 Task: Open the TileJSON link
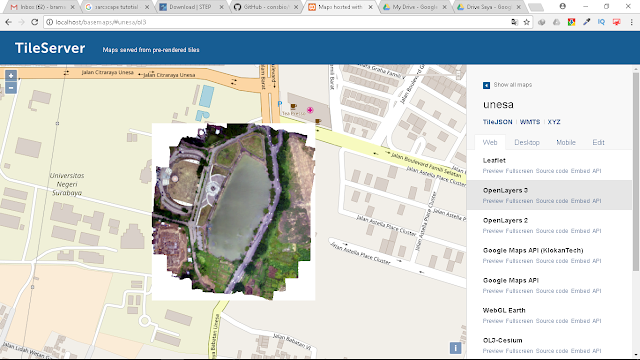click(497, 122)
